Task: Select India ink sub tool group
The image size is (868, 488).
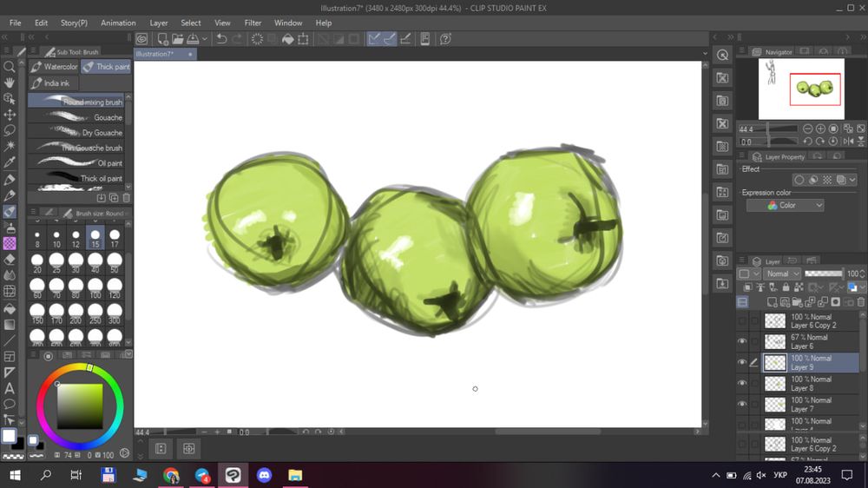Action: [x=53, y=83]
